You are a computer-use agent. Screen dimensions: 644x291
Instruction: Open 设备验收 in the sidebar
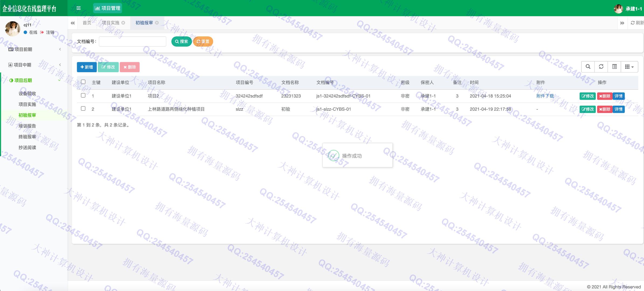coord(27,93)
